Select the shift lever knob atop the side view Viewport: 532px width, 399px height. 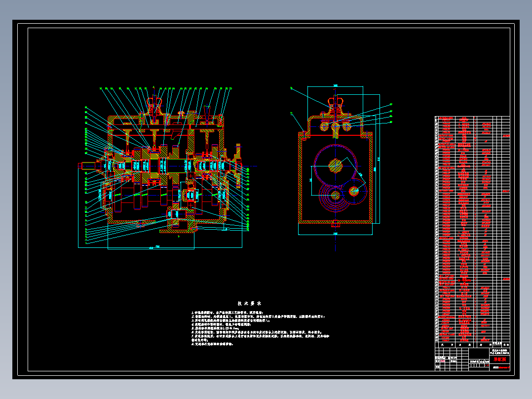(x=335, y=101)
